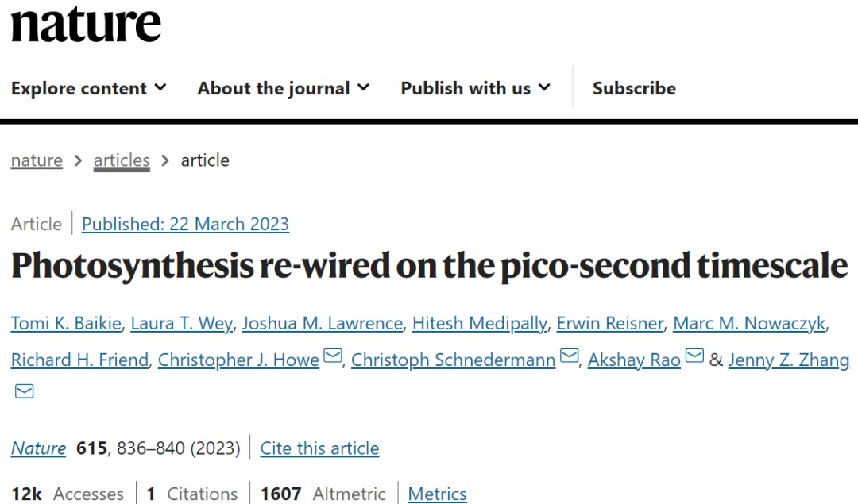Image resolution: width=858 pixels, height=504 pixels.
Task: Go to nature breadcrumb link
Action: pyautogui.click(x=37, y=160)
